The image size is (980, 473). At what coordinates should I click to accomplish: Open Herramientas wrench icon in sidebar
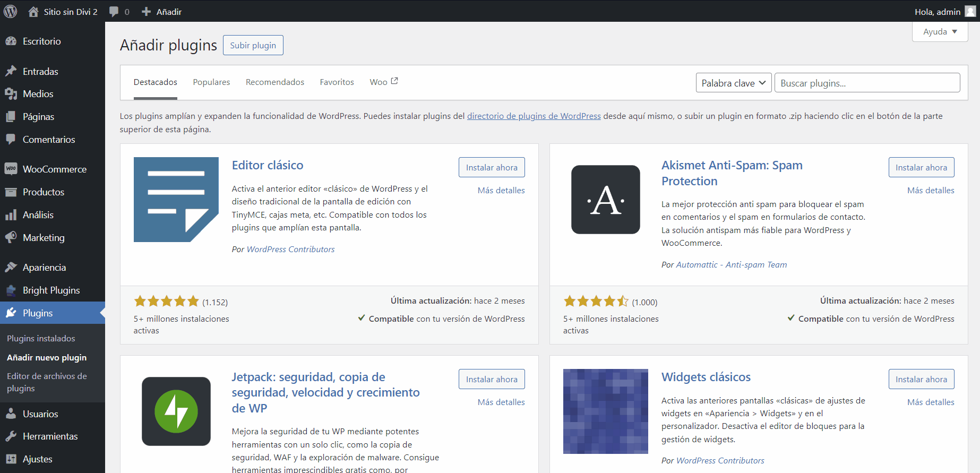11,436
